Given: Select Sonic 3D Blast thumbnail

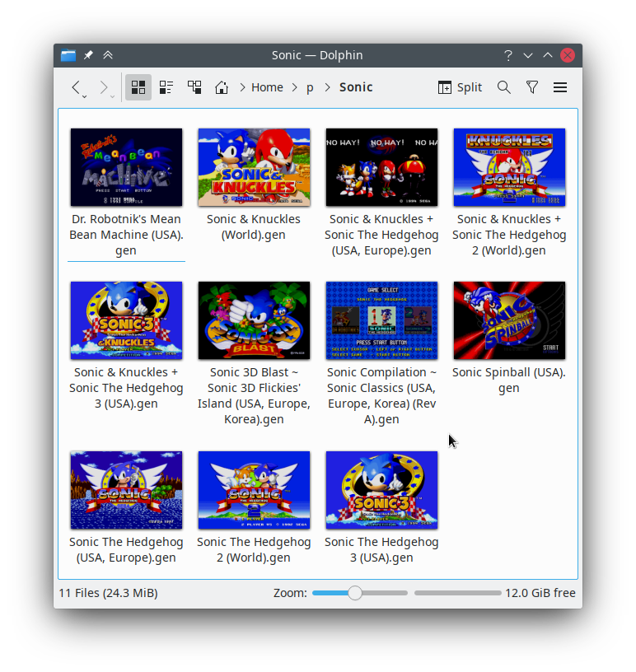Looking at the screenshot, I should [x=254, y=320].
